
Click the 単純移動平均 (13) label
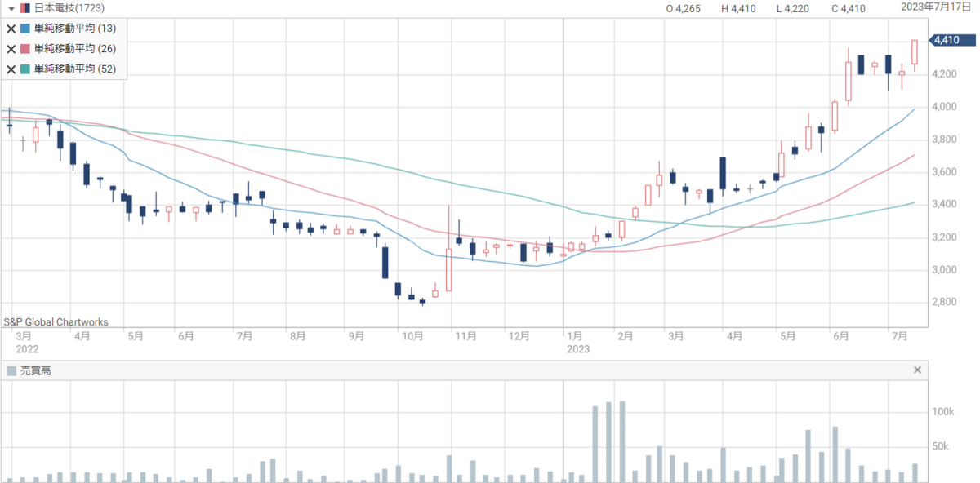pos(75,28)
